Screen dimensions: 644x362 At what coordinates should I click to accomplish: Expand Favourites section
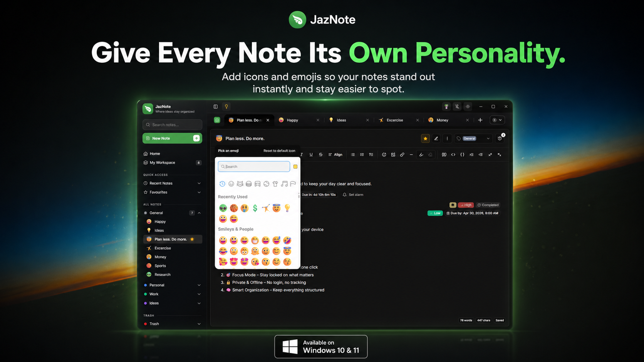pos(172,192)
